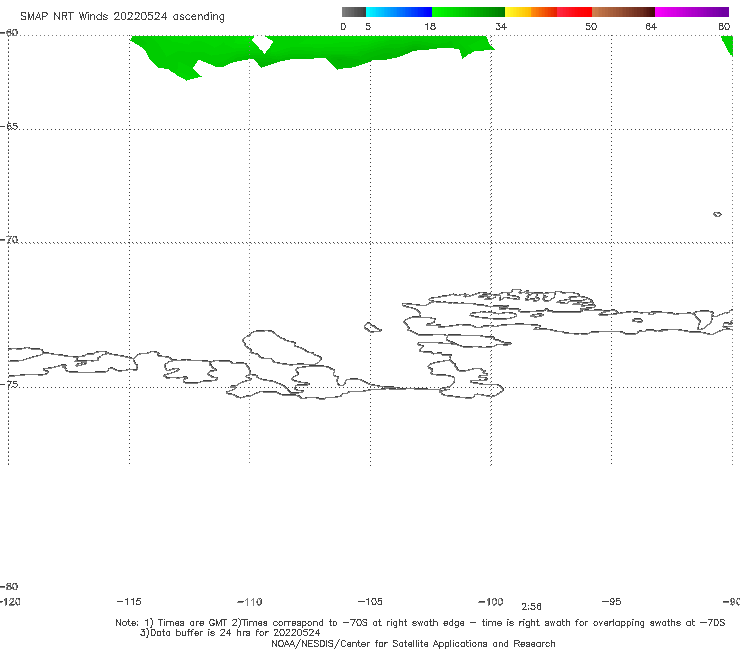Click the longitude label '-110'
740x650 pixels.
tap(250, 602)
